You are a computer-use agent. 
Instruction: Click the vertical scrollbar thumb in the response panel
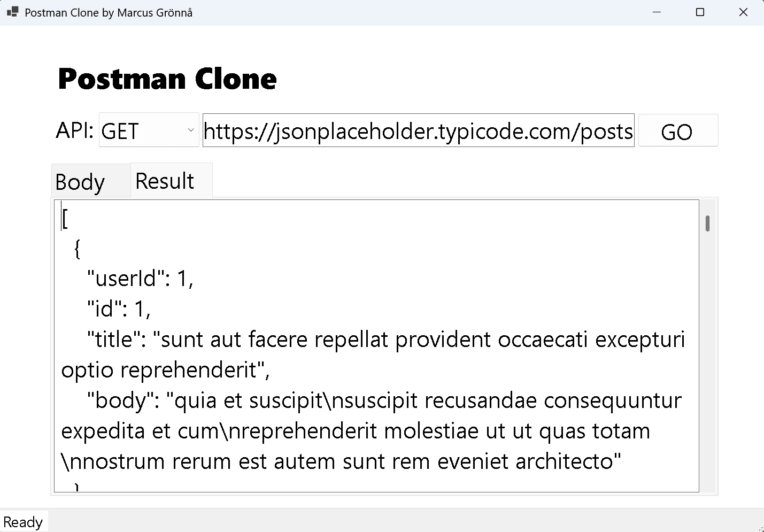point(708,223)
